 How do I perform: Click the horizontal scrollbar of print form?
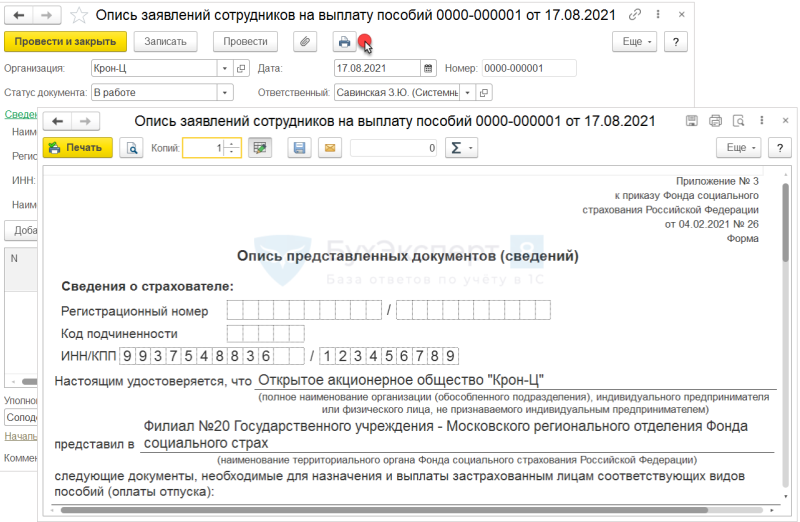384,510
